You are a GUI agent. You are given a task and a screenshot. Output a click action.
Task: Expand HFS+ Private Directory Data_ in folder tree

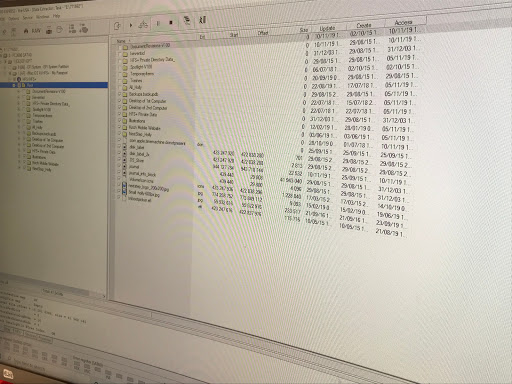(x=19, y=104)
